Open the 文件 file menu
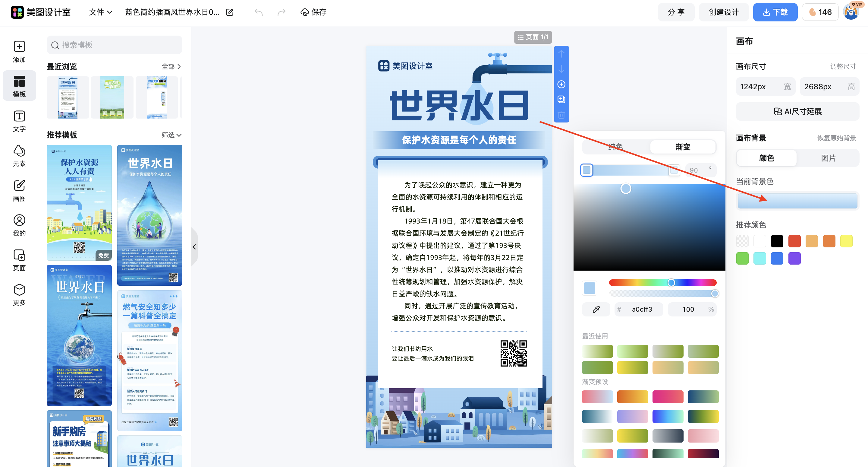 pyautogui.click(x=100, y=12)
